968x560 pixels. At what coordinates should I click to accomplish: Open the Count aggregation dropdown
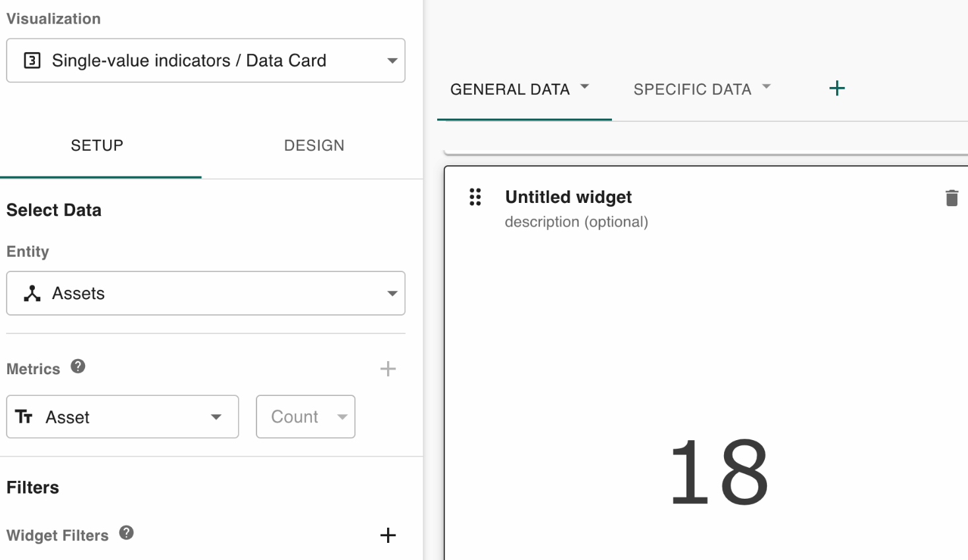tap(342, 417)
